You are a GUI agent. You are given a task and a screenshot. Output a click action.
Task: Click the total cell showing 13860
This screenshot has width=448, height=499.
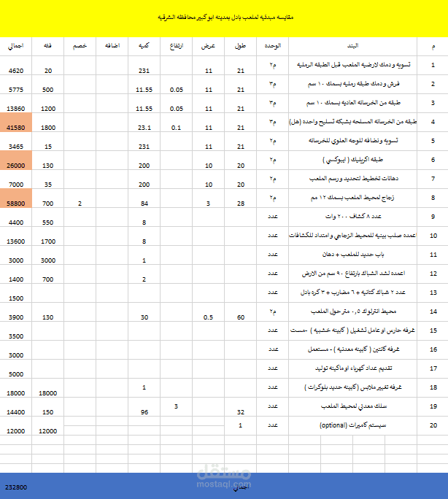pyautogui.click(x=16, y=104)
